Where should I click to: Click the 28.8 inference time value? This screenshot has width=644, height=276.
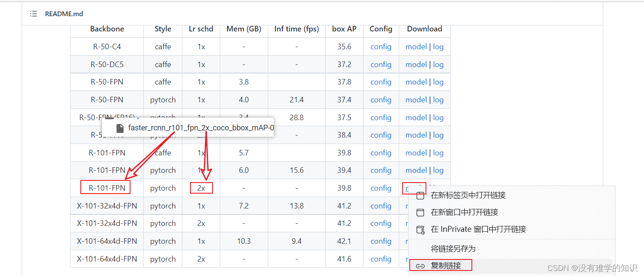tap(297, 118)
